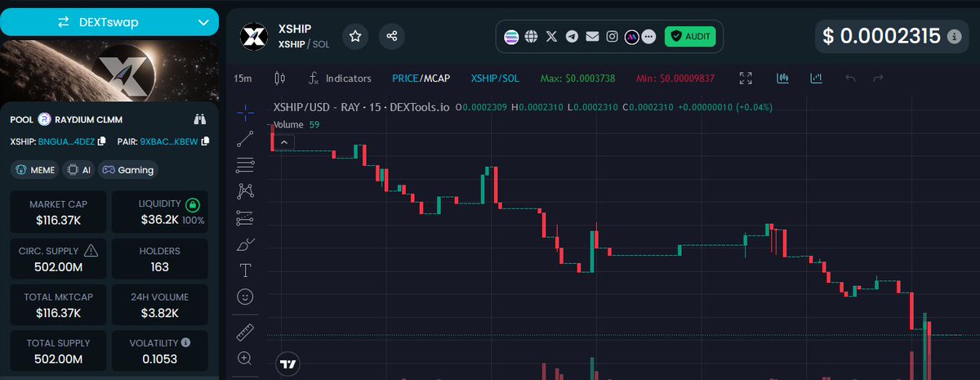980x380 pixels.
Task: Click the volatility info icon
Action: pos(185,343)
